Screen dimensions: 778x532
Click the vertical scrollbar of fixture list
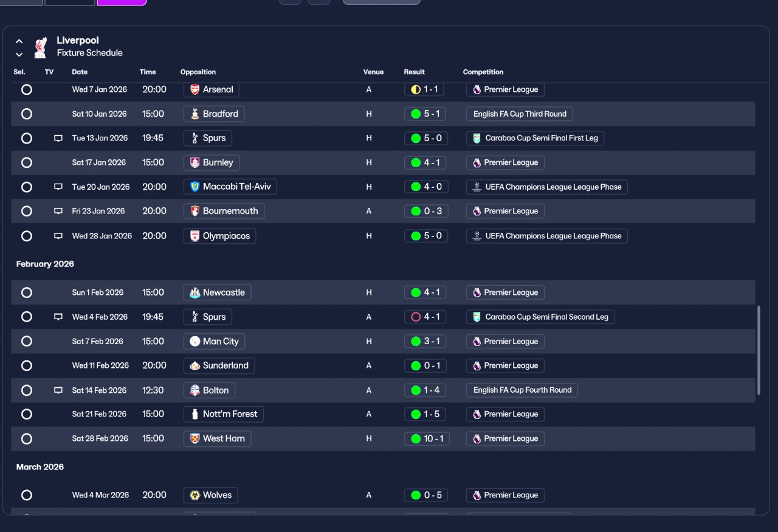pos(759,351)
